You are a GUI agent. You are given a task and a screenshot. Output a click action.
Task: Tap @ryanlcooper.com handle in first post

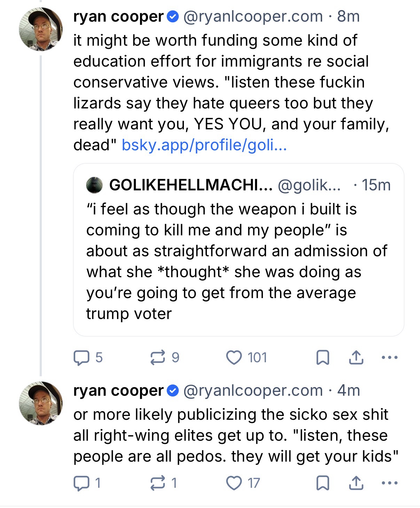[x=253, y=16]
